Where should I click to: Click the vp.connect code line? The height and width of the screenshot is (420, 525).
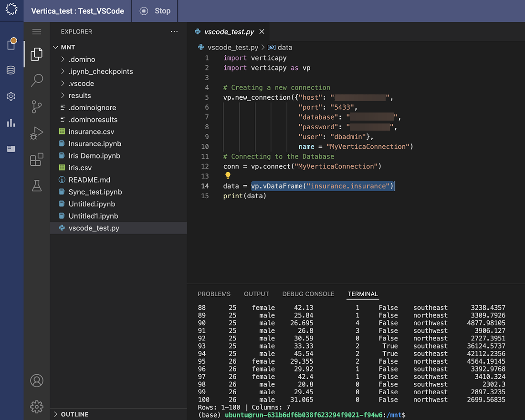click(302, 166)
